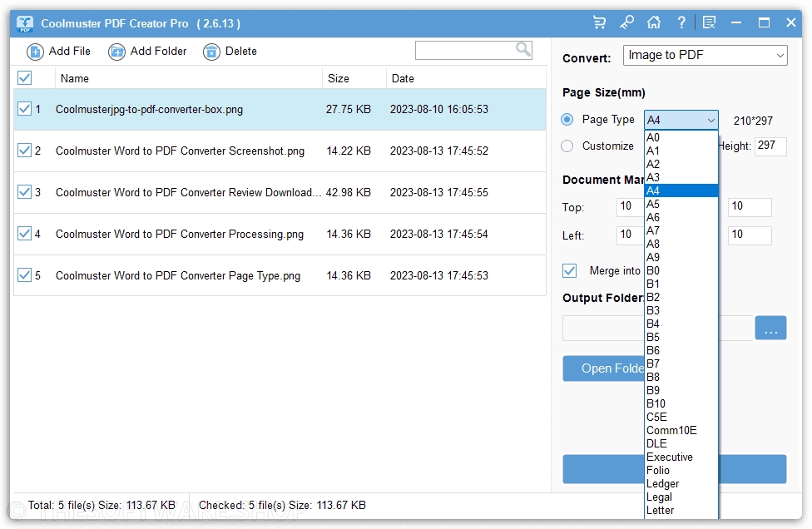Select the Page Type radio button

click(x=567, y=120)
